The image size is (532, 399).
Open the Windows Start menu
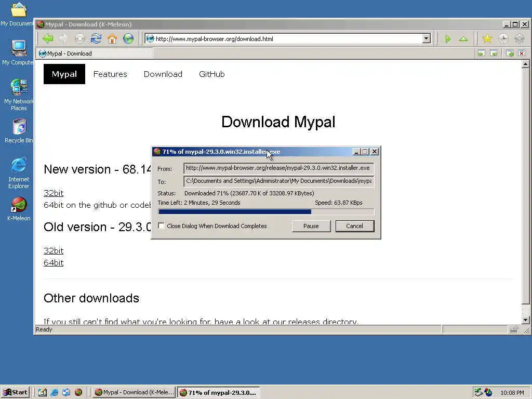[16, 392]
